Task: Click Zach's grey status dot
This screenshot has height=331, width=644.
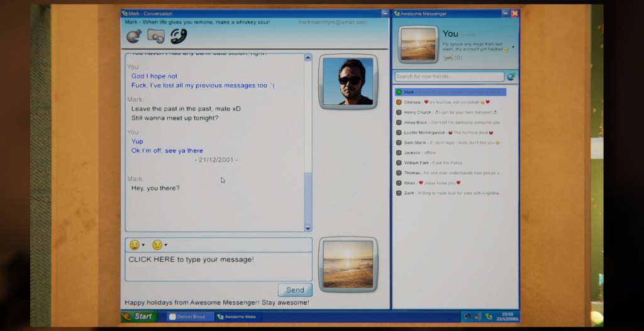Action: [x=399, y=193]
